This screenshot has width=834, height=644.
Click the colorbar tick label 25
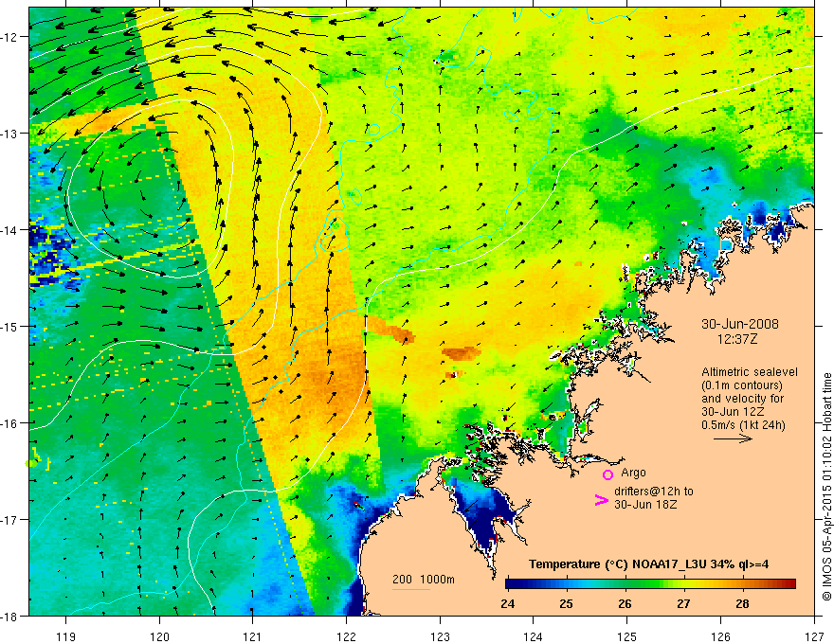coord(567,604)
